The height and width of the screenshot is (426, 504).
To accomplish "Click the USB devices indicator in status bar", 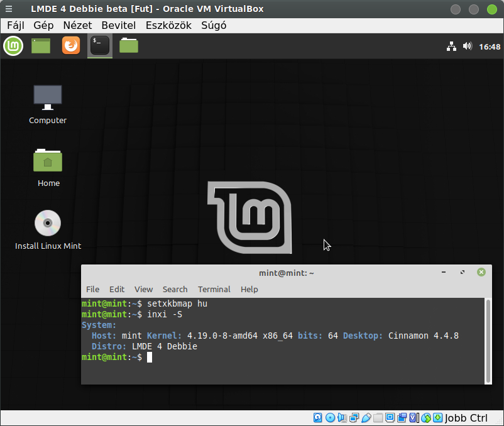I will click(366, 418).
